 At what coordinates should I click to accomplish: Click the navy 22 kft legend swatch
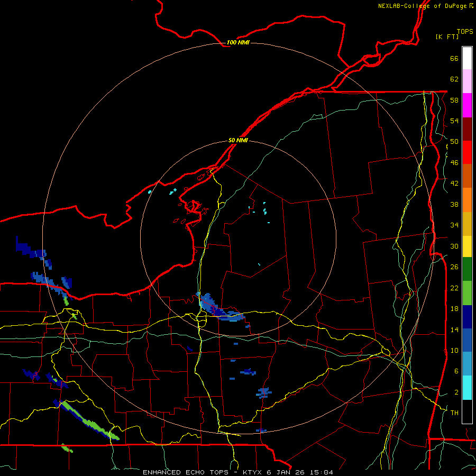pos(467,317)
